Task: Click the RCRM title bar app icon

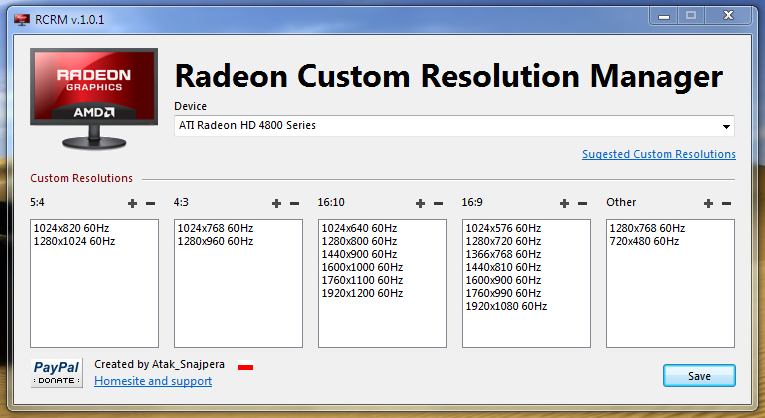Action: coord(22,20)
